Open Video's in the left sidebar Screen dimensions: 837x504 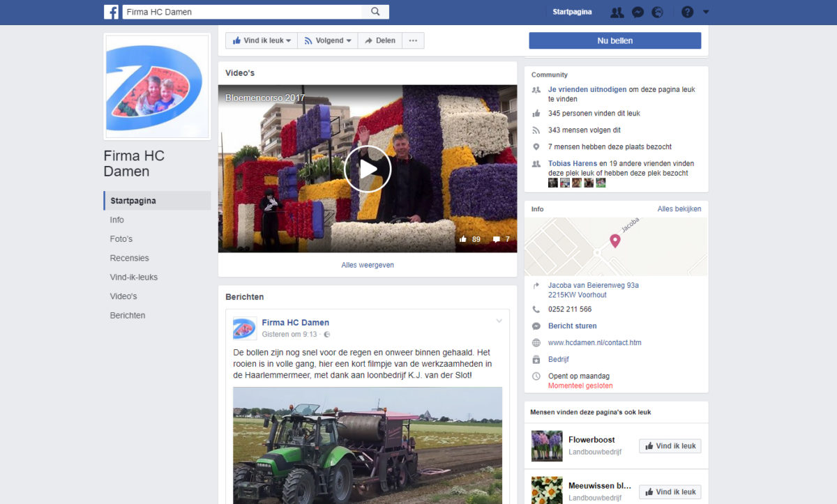point(123,296)
